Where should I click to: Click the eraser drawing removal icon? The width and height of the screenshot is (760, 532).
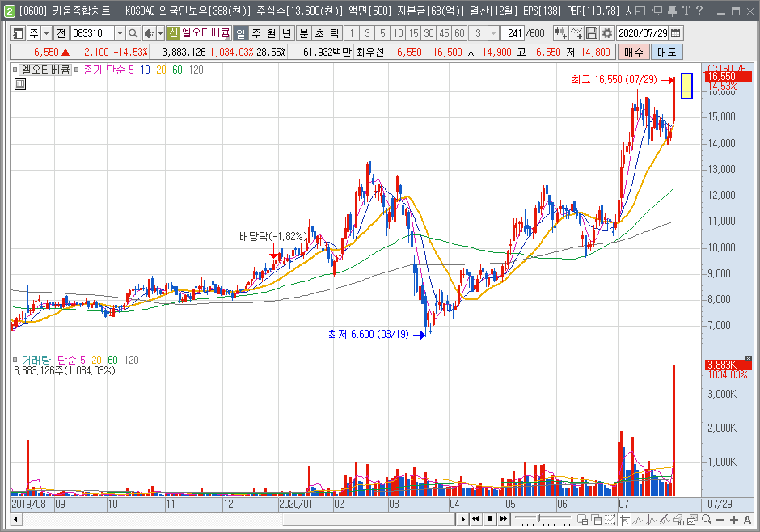coord(678,520)
